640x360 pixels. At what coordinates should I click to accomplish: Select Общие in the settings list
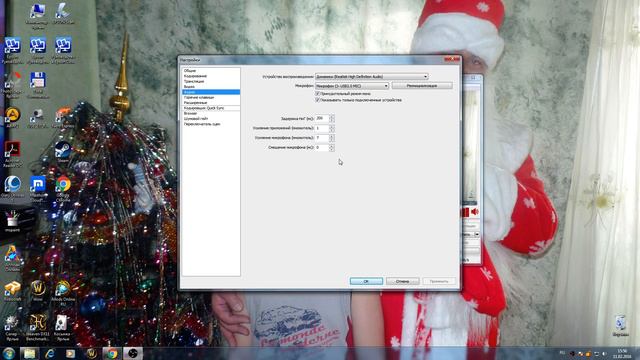click(211, 71)
